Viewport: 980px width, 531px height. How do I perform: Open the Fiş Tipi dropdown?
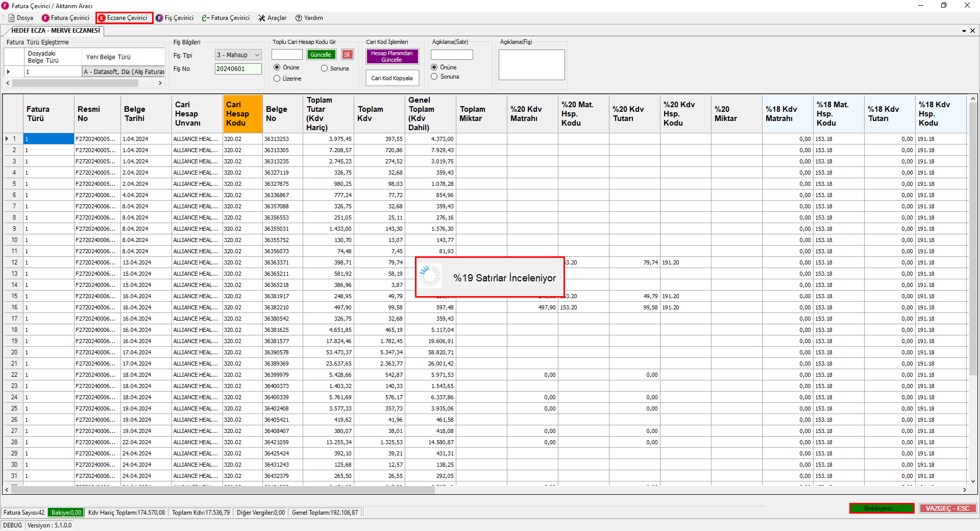click(x=238, y=55)
